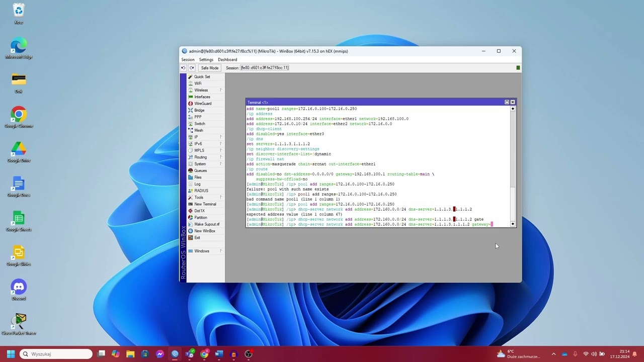Open Microsoft Teams from the taskbar
Screen dimensions: 644x362
pos(190,354)
